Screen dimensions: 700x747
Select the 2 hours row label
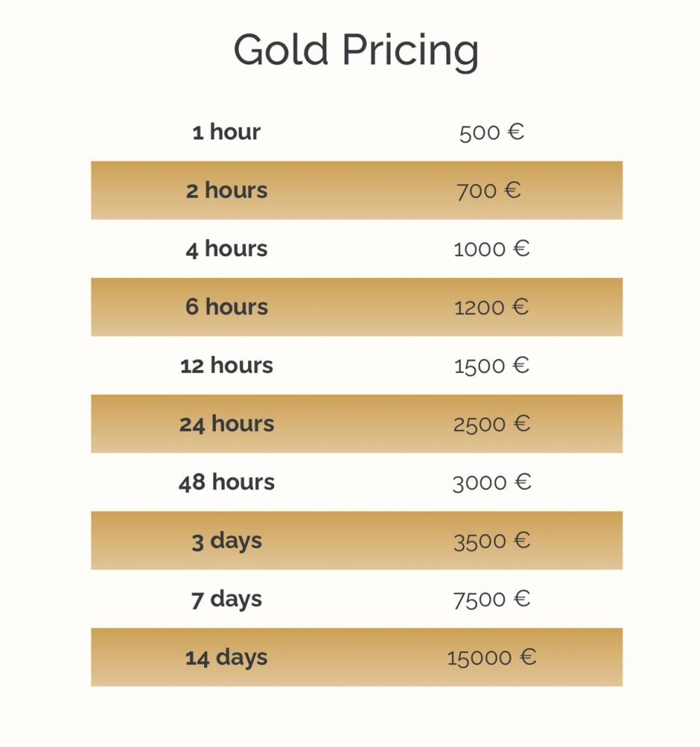pyautogui.click(x=227, y=190)
